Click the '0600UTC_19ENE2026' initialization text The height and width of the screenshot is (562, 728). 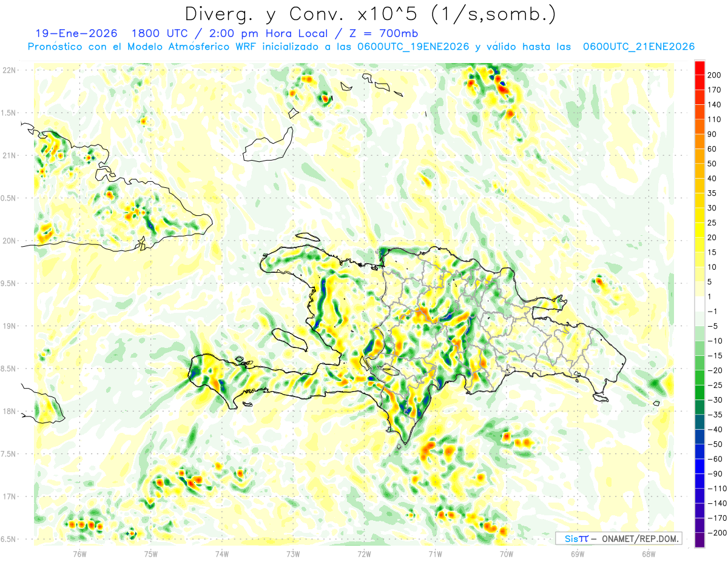[413, 47]
